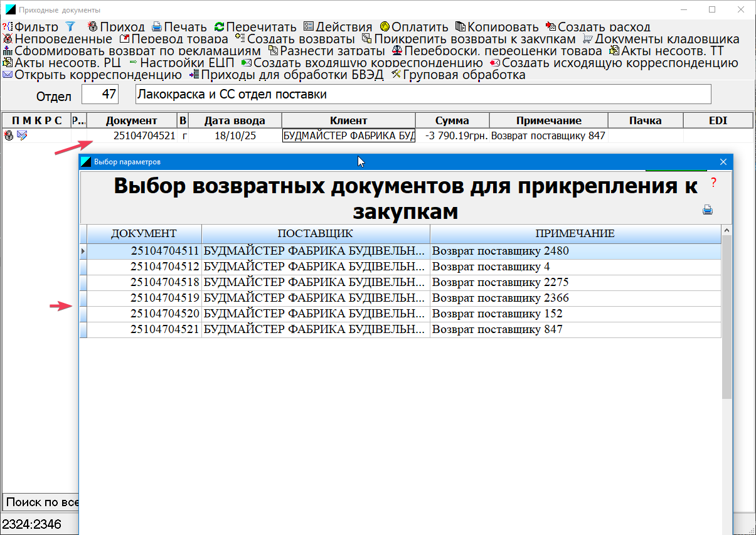The height and width of the screenshot is (535, 756).
Task: Click the Дата ввода column header
Action: 235,120
